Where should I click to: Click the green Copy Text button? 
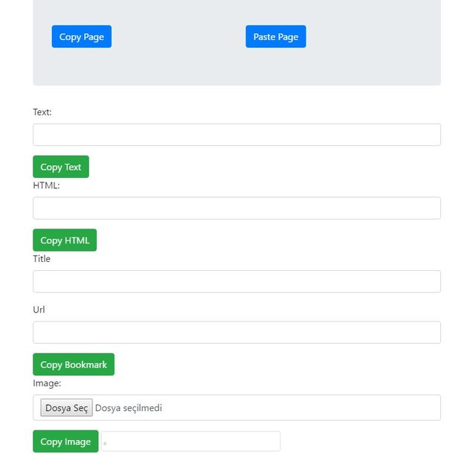click(x=61, y=167)
